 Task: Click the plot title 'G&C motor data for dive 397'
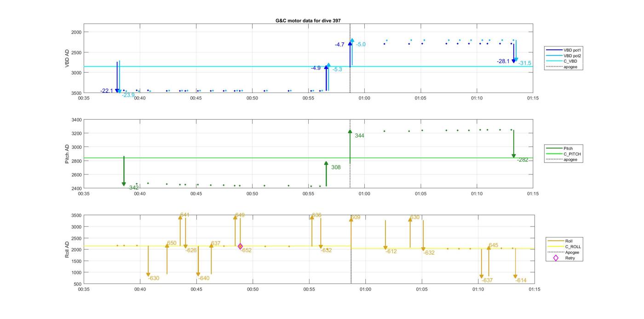(x=308, y=21)
